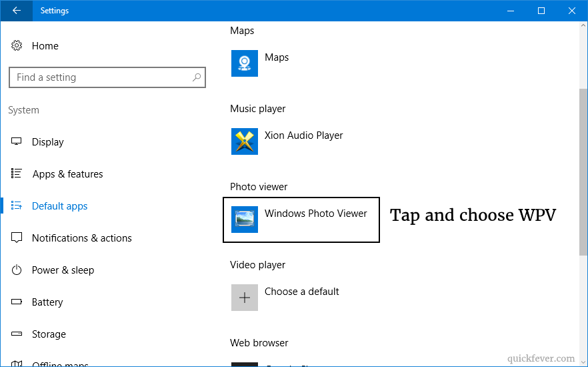This screenshot has width=588, height=367.
Task: Open Power & sleep settings
Action: [63, 270]
